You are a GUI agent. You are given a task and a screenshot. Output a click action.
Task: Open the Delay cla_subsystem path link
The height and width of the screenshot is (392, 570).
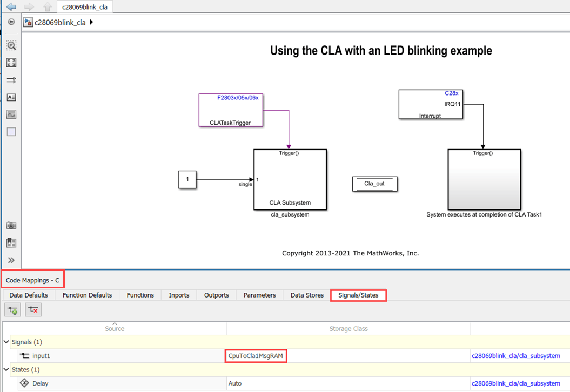click(x=515, y=383)
